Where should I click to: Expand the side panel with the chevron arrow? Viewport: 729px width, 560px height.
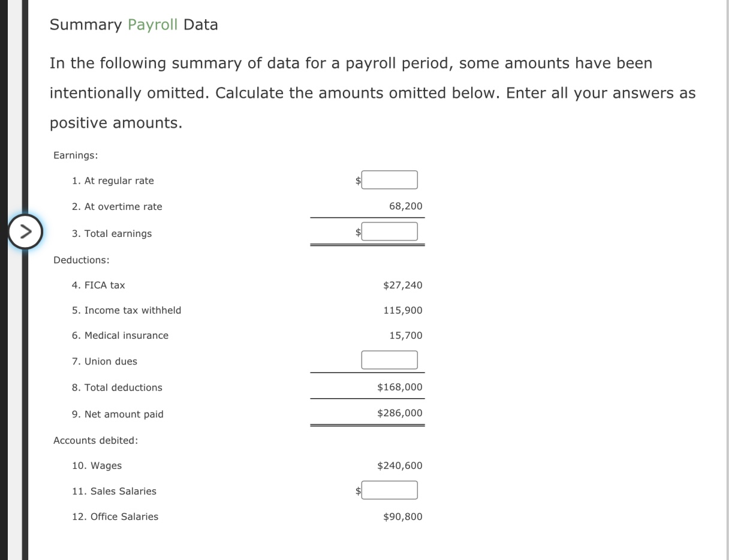click(25, 231)
